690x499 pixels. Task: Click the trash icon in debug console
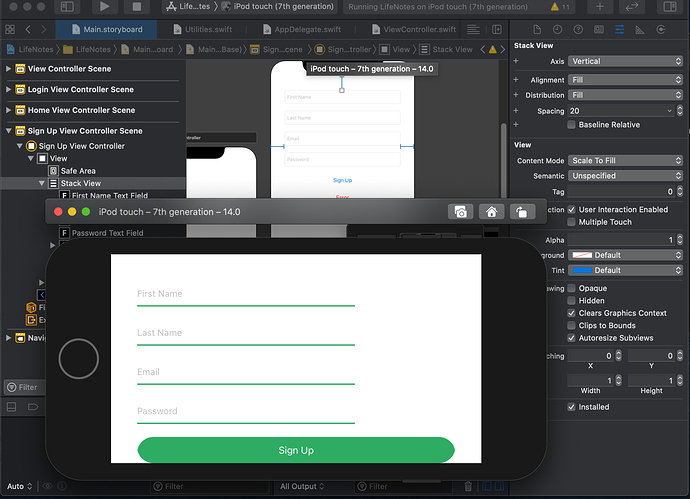pyautogui.click(x=468, y=486)
